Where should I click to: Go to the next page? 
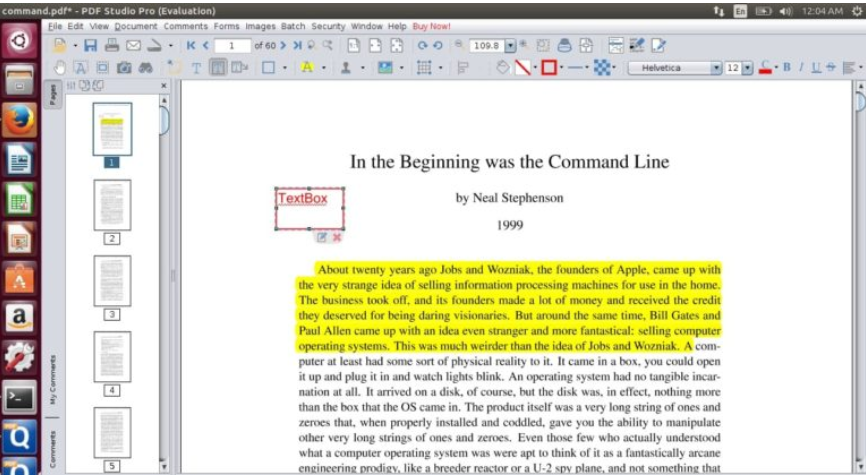pyautogui.click(x=283, y=45)
